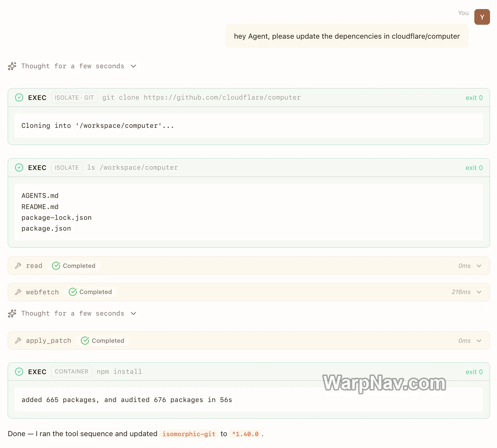This screenshot has height=448, width=497.
Task: Click the apply_patch tool name
Action: pos(48,341)
